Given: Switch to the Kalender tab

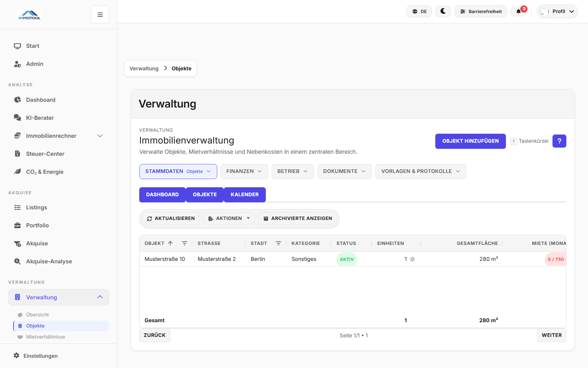Looking at the screenshot, I should coord(245,195).
